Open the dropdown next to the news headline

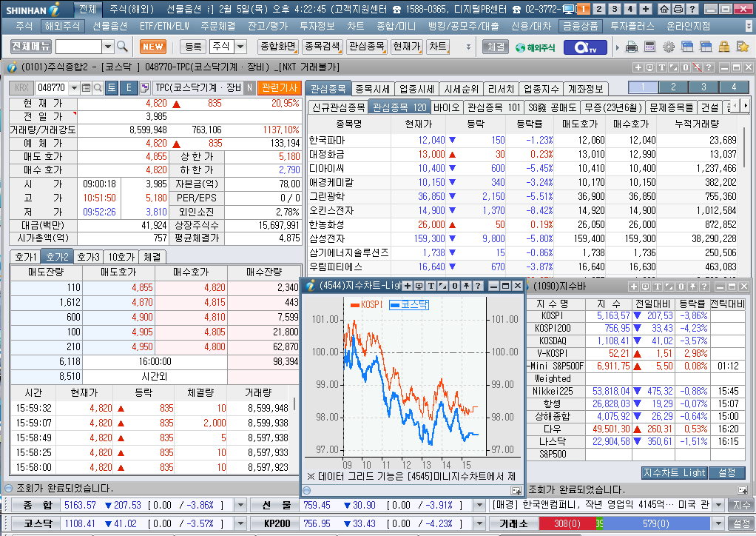pos(719,505)
